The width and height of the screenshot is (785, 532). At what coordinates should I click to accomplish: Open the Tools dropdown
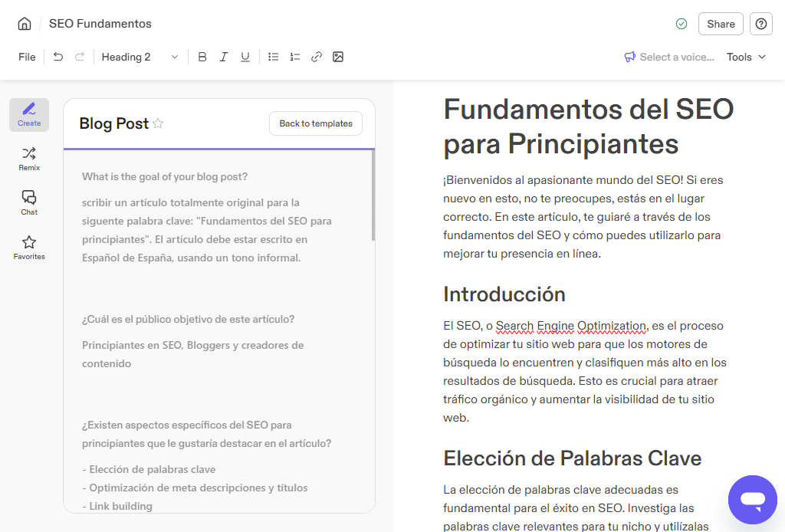click(744, 56)
